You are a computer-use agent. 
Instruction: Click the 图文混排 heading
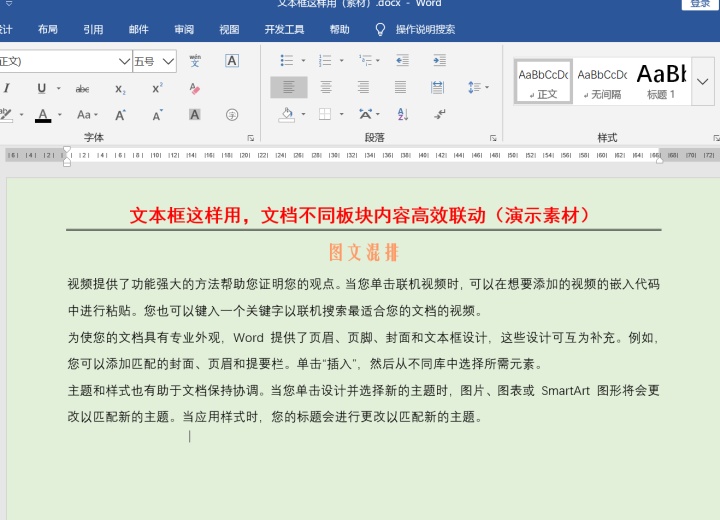coord(364,252)
